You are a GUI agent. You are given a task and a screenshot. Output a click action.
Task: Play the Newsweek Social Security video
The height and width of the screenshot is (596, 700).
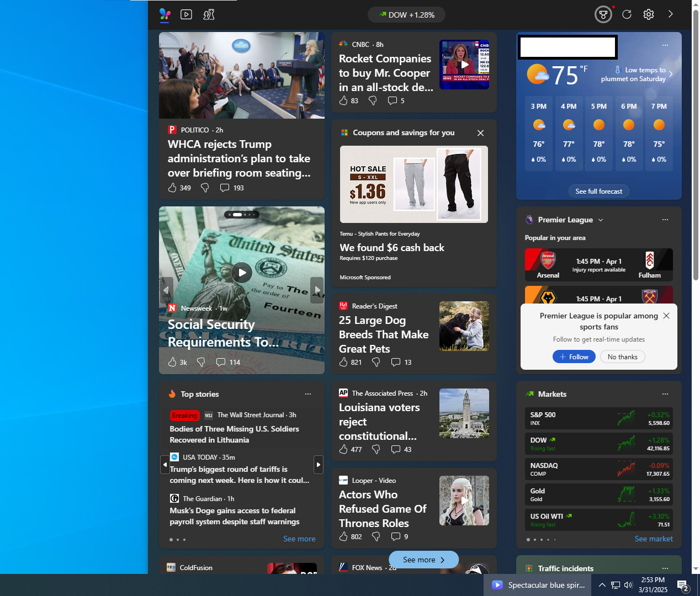(x=241, y=272)
